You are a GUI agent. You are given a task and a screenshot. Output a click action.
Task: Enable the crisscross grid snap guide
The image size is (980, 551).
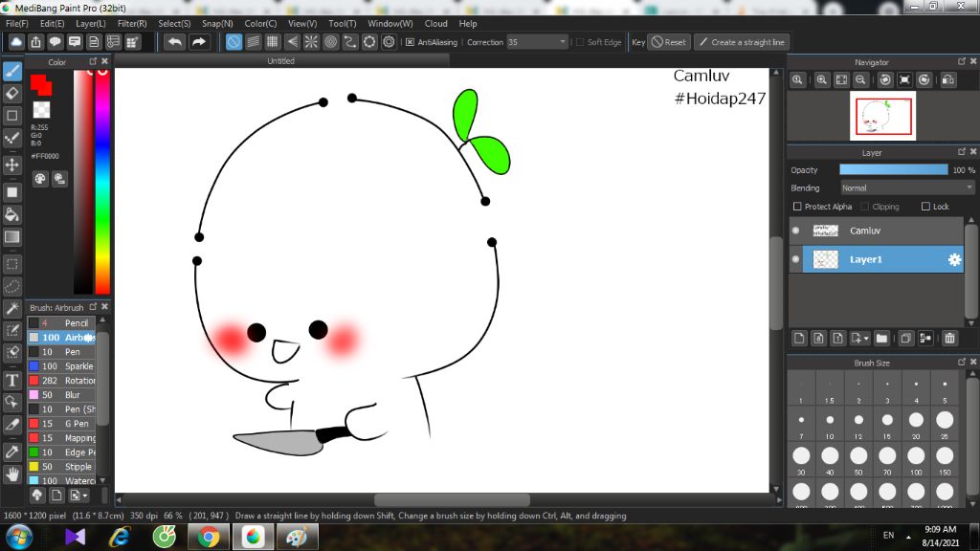click(x=273, y=42)
